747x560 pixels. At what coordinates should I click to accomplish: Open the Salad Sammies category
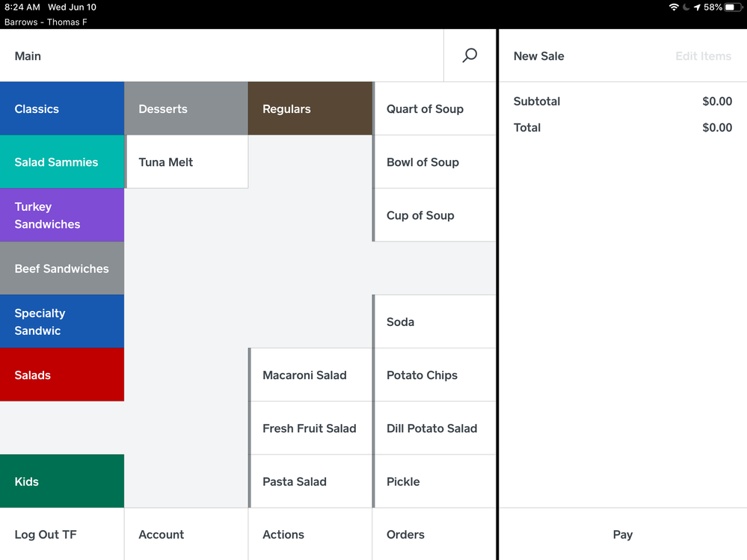[62, 161]
